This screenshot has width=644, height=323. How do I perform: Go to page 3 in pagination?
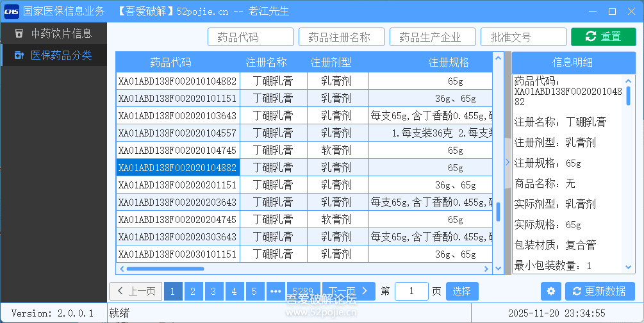(214, 292)
